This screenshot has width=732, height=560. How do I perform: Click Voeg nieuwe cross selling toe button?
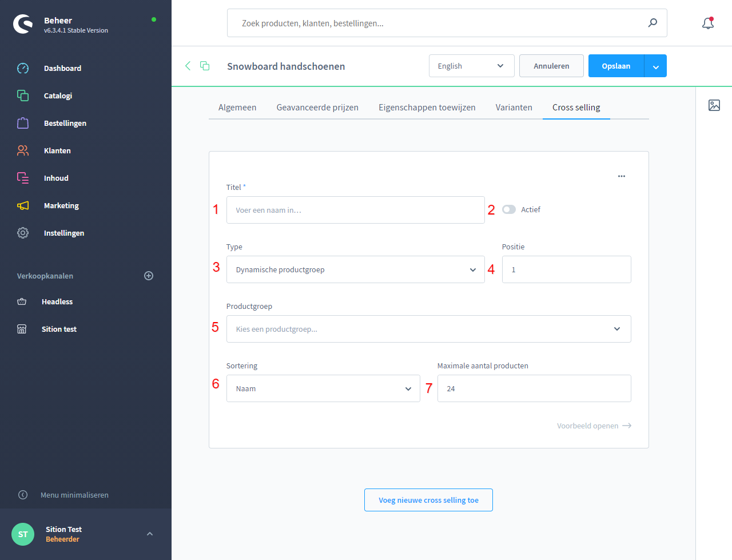point(428,500)
